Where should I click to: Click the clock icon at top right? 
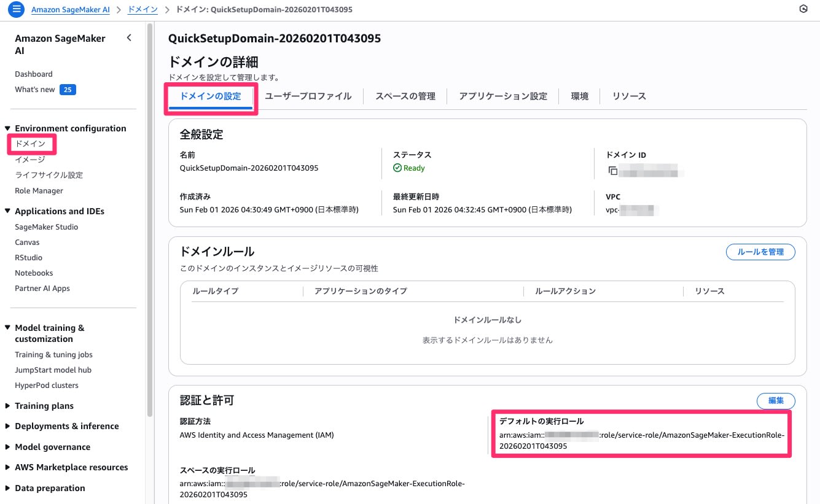[803, 9]
